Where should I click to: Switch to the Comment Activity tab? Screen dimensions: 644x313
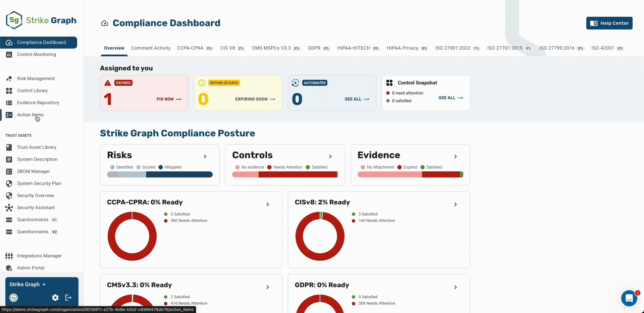pyautogui.click(x=151, y=48)
